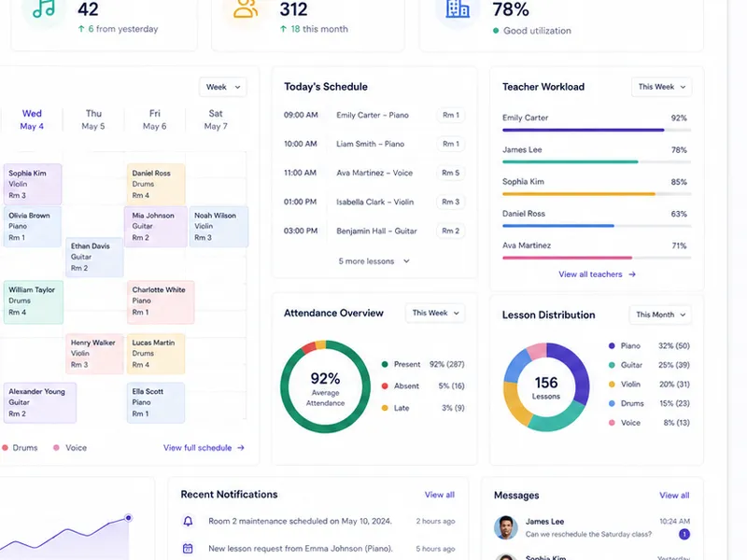Open Teacher Workload This Week dropdown
Image resolution: width=747 pixels, height=560 pixels.
(x=662, y=87)
